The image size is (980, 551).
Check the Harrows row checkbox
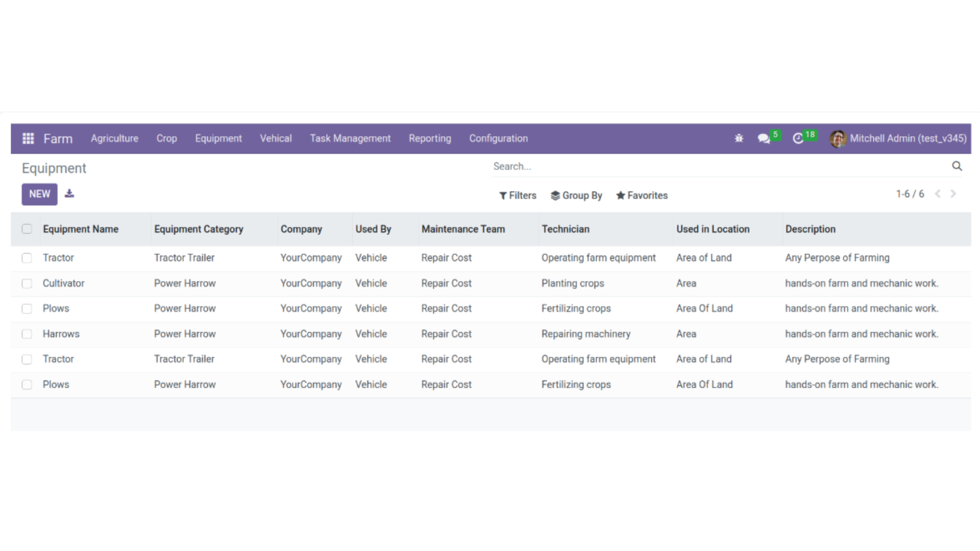click(27, 334)
